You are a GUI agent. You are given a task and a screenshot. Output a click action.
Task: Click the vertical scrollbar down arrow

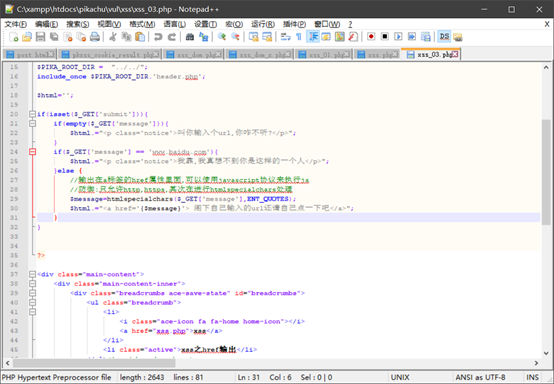(546, 353)
